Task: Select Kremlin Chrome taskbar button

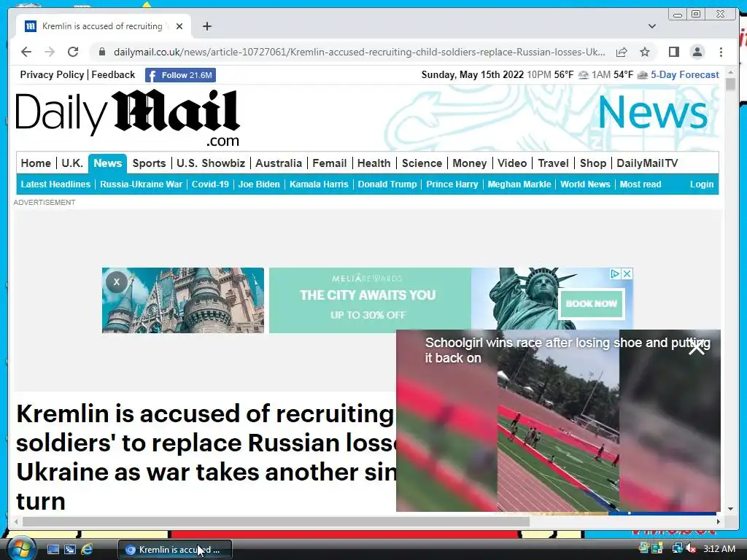Action: pyautogui.click(x=175, y=550)
